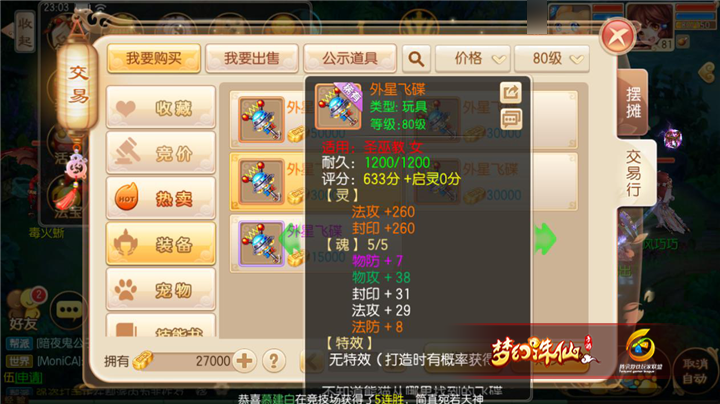This screenshot has width=720, height=404.
Task: Switch to 我要出售 tab
Action: (x=252, y=58)
